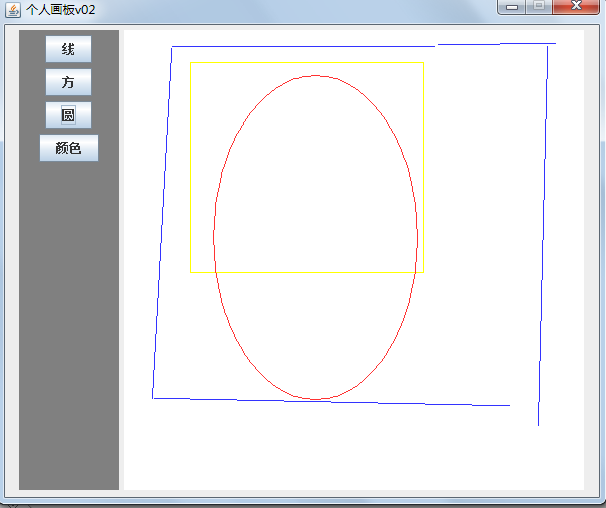Maximize the drawing board window
The width and height of the screenshot is (606, 508).
(x=539, y=7)
